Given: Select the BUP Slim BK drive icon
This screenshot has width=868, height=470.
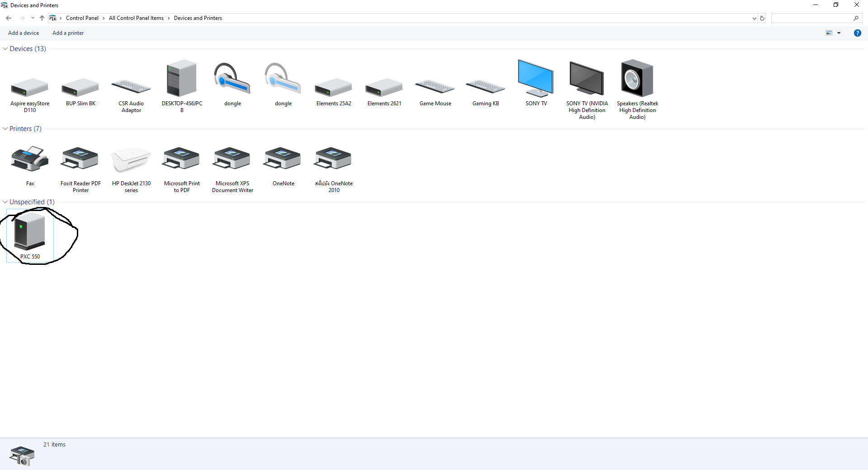Looking at the screenshot, I should (80, 87).
